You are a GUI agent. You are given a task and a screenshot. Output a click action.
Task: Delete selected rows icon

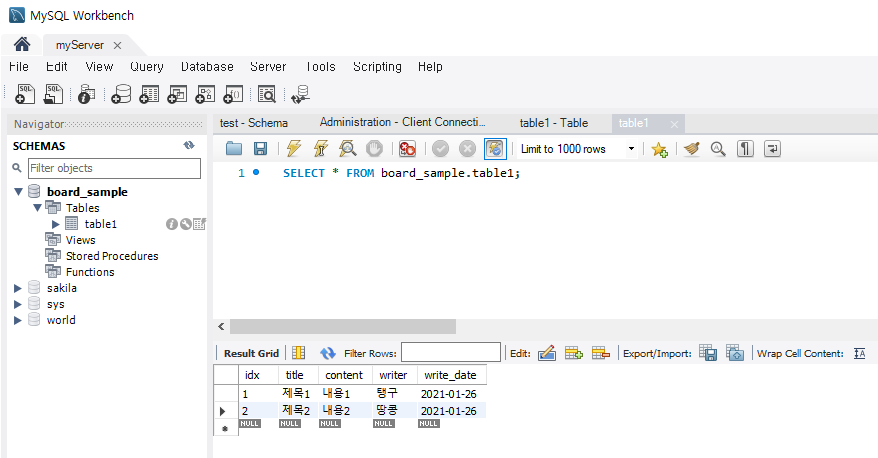[x=600, y=353]
